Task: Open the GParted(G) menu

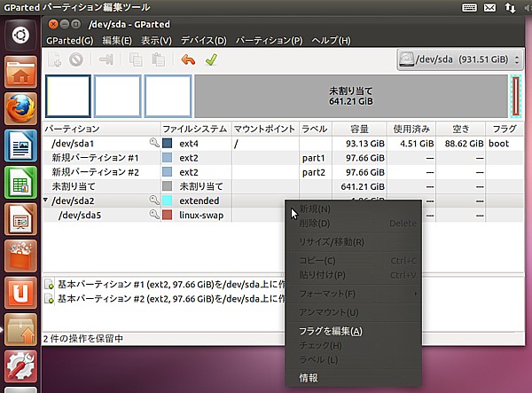Action: pyautogui.click(x=69, y=41)
